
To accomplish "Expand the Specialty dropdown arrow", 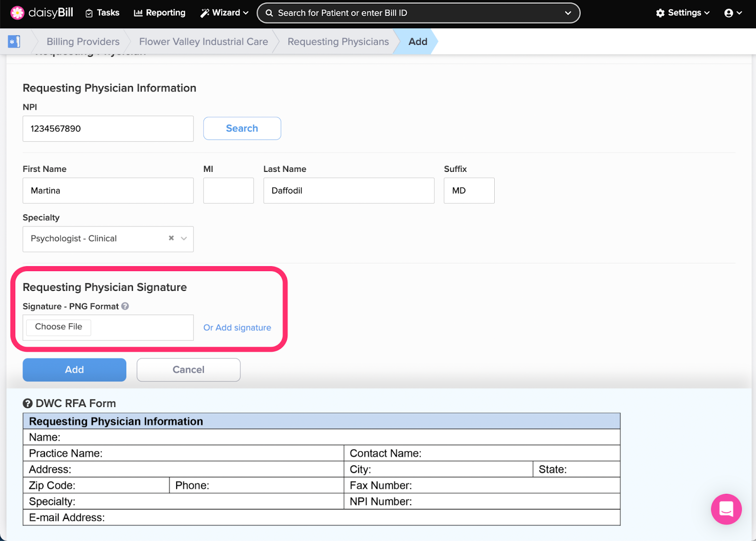I will (x=184, y=238).
